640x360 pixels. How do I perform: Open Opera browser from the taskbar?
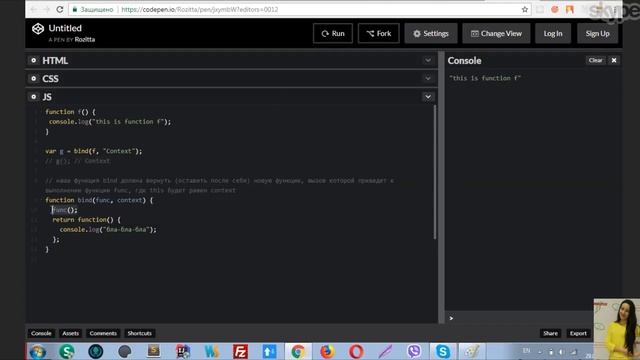pos(356,351)
